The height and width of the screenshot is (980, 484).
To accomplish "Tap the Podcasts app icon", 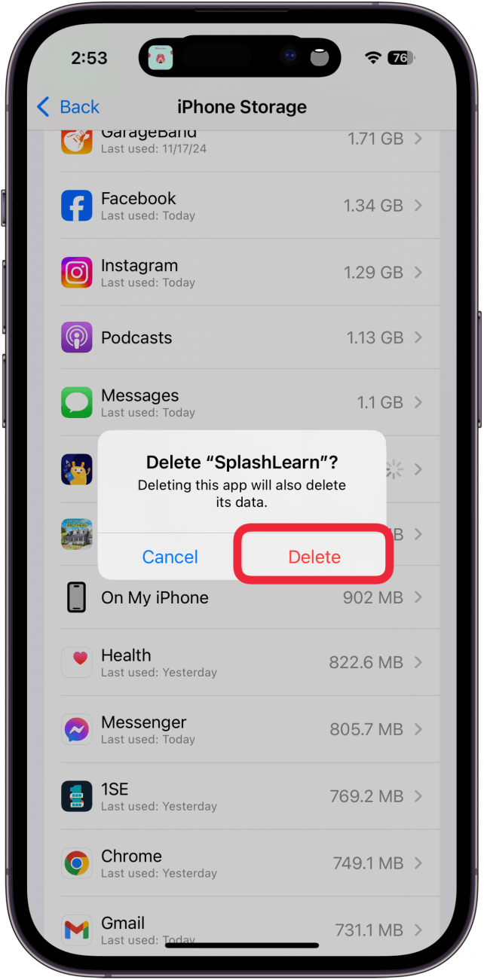I will (77, 337).
